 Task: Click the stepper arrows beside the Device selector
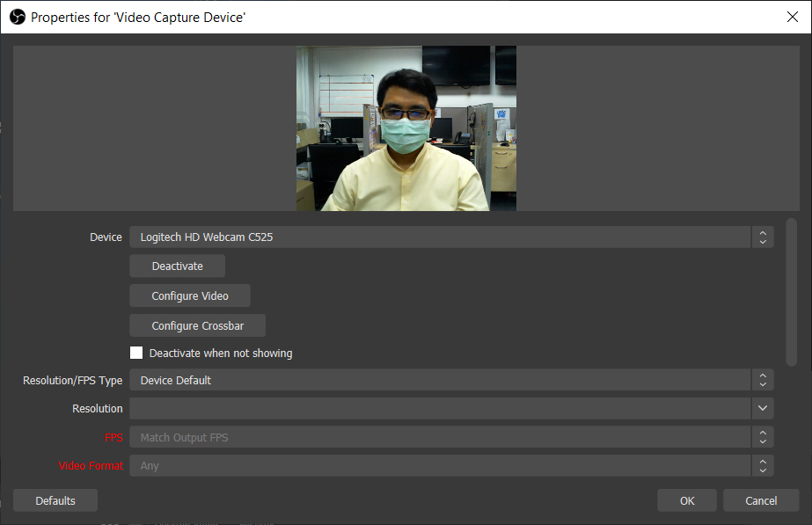(762, 237)
